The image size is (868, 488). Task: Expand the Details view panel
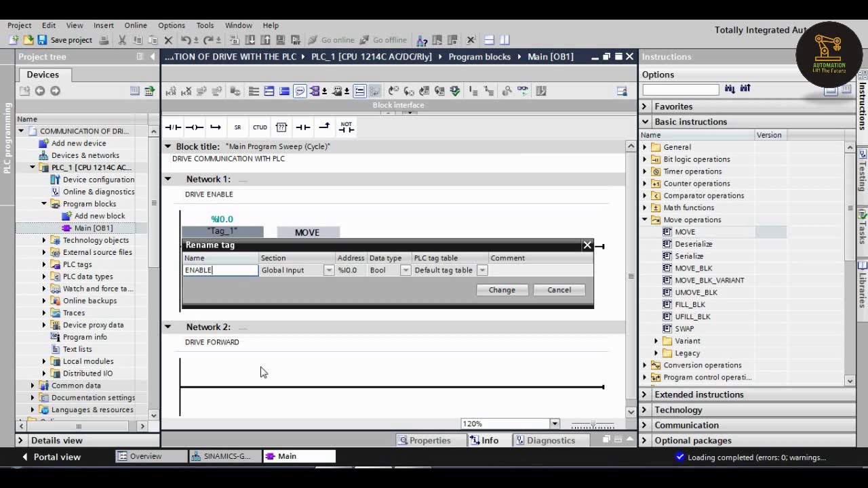click(20, 441)
